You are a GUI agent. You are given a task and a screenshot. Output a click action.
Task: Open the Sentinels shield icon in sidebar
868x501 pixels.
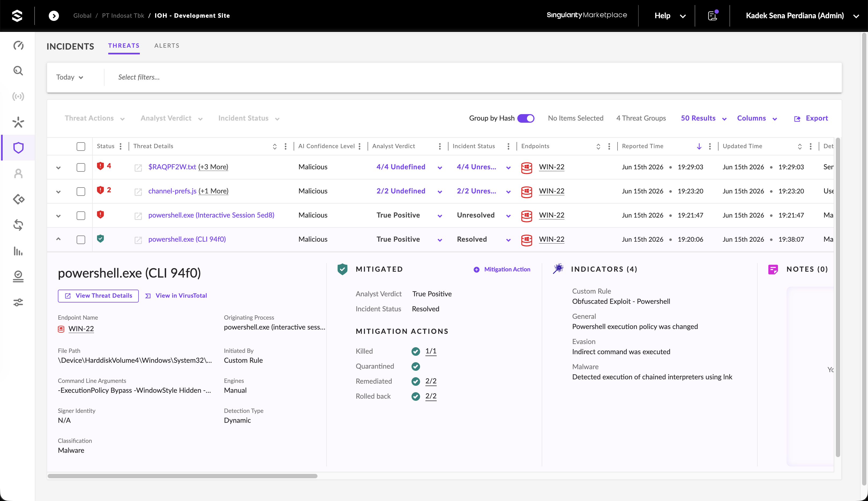tap(18, 148)
